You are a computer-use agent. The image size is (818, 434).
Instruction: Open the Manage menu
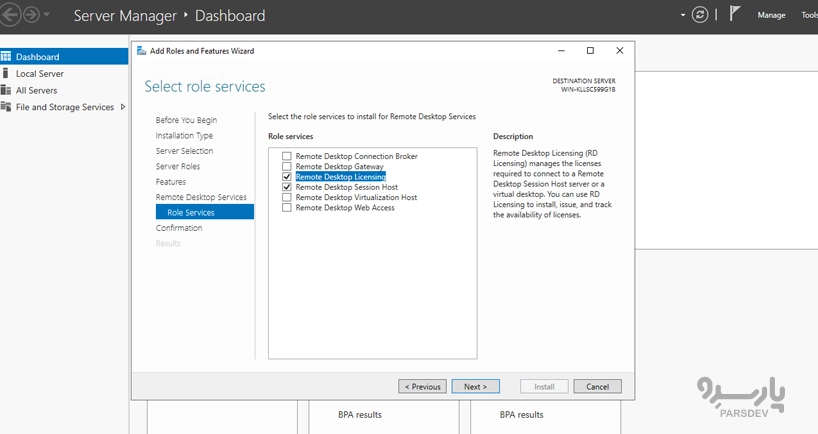771,15
